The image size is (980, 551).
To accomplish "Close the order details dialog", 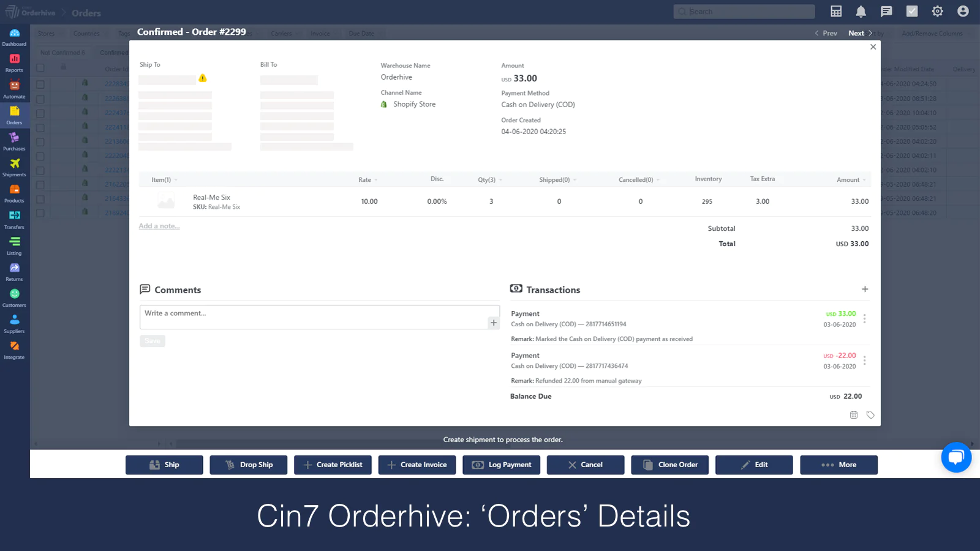I will click(x=873, y=47).
